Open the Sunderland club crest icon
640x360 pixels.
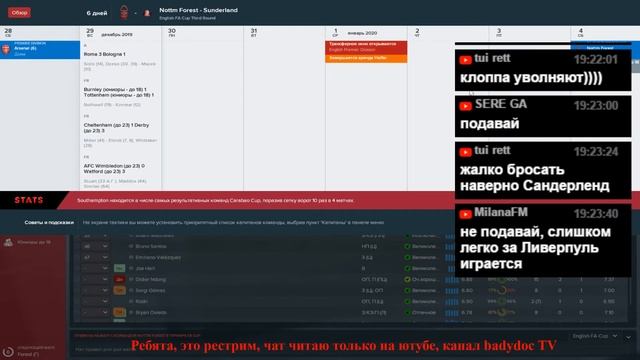147,13
